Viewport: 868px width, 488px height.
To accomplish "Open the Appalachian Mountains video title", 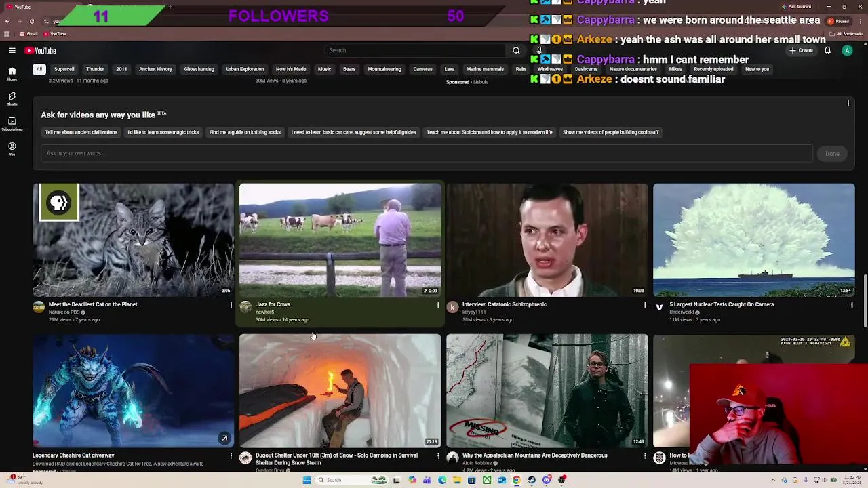I will coord(535,455).
